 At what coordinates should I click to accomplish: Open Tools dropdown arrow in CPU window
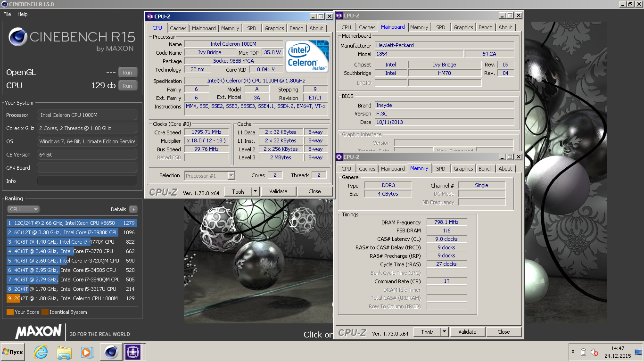click(x=256, y=191)
